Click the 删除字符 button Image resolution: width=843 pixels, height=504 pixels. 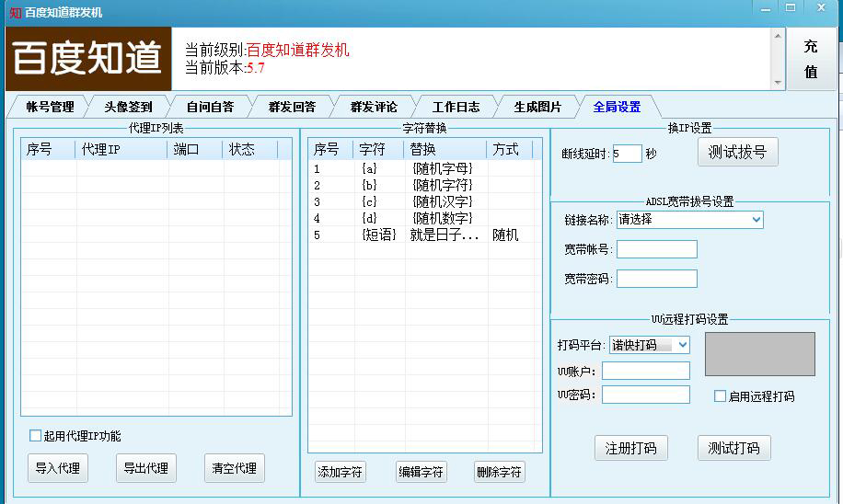[x=500, y=472]
